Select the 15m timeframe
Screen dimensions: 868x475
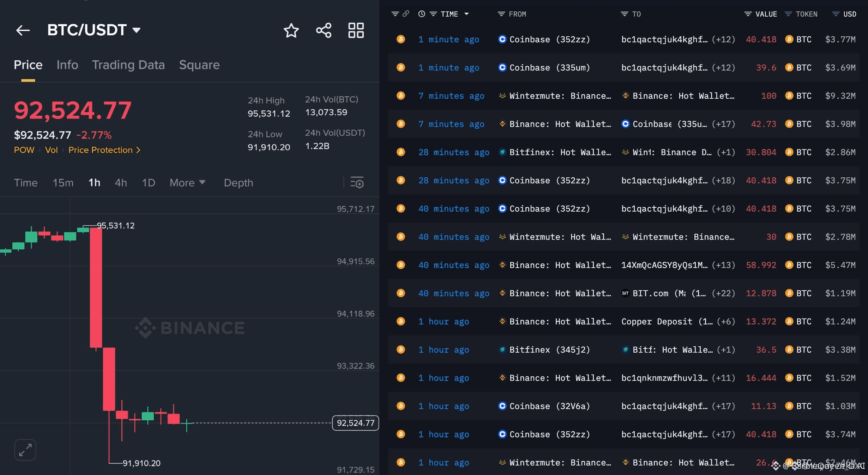[63, 183]
